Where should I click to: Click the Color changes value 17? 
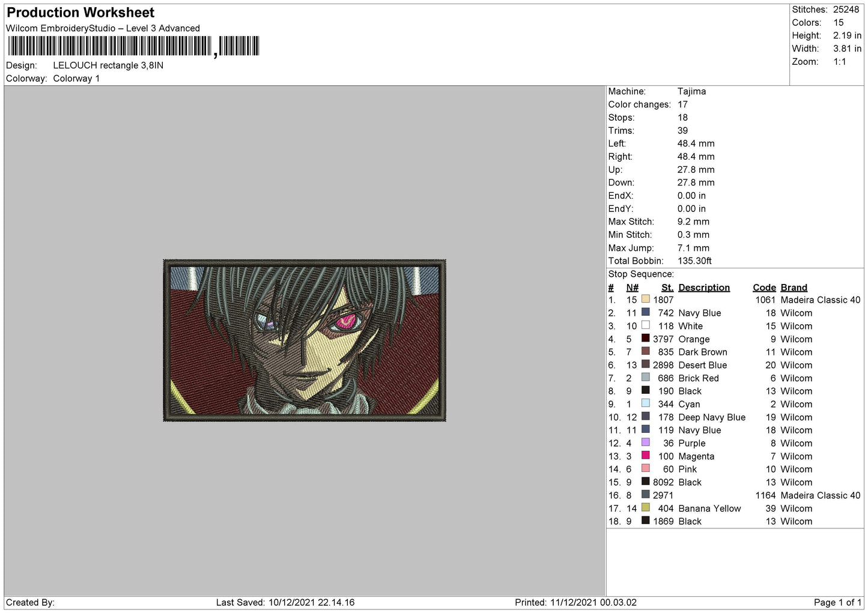[682, 104]
